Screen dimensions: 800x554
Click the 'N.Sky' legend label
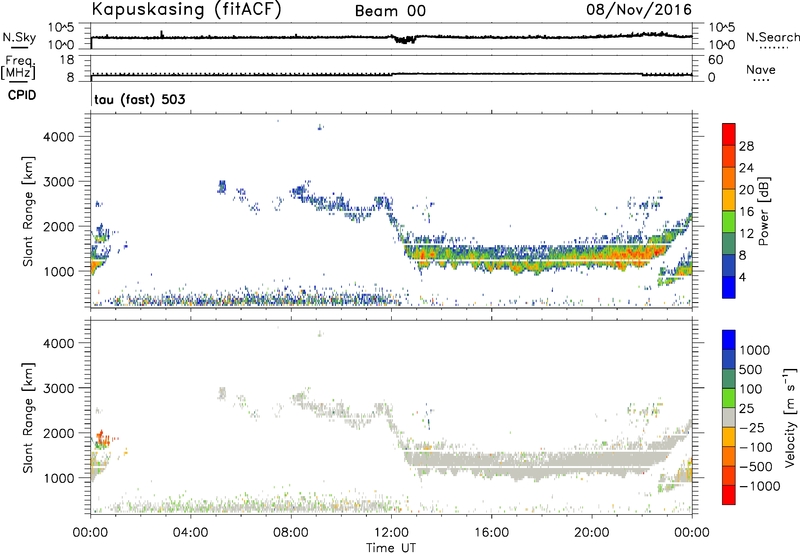pos(19,37)
